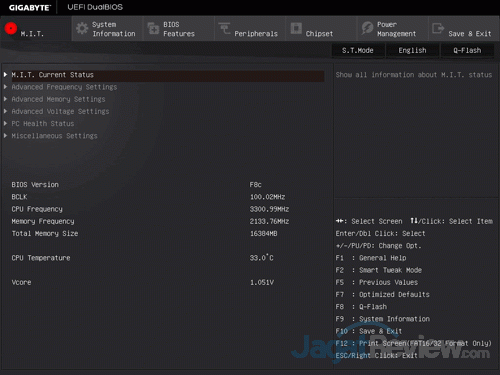Click the 100.02MHz BCLK value
Viewport: 500px width, 375px height.
pyautogui.click(x=268, y=197)
